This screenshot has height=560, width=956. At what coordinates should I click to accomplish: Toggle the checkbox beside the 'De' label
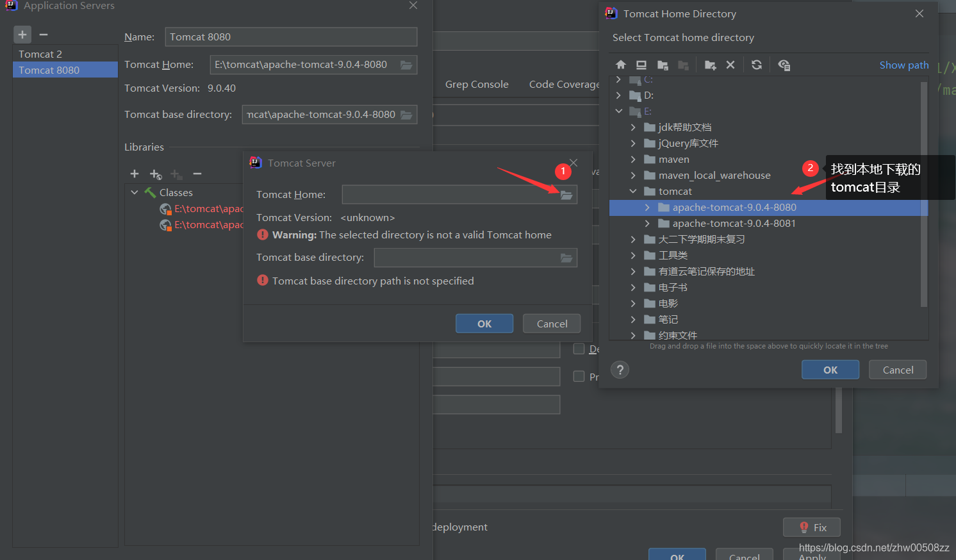(579, 349)
